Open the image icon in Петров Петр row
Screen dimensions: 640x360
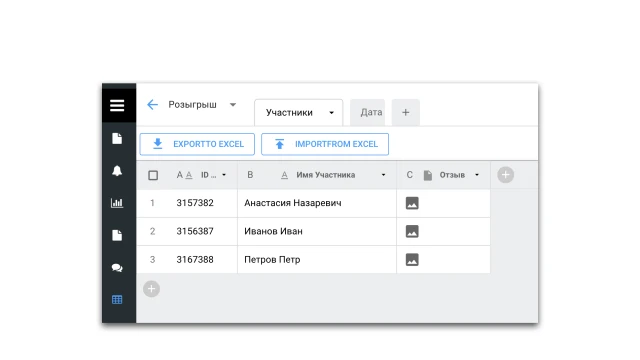click(x=412, y=260)
